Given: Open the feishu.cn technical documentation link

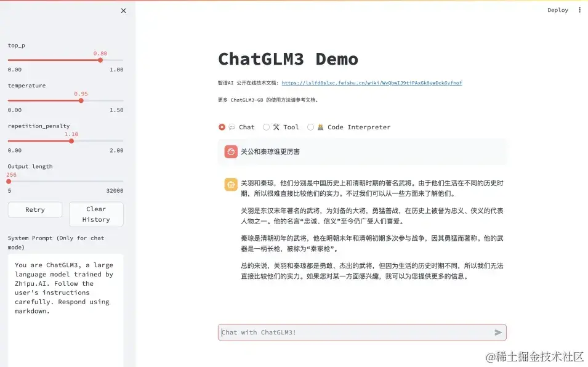Looking at the screenshot, I should [x=372, y=83].
